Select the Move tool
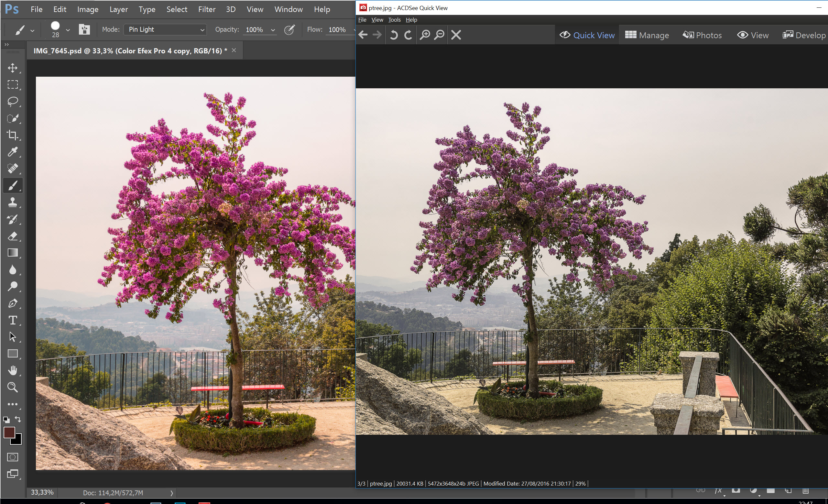Viewport: 828px width, 504px height. [13, 67]
